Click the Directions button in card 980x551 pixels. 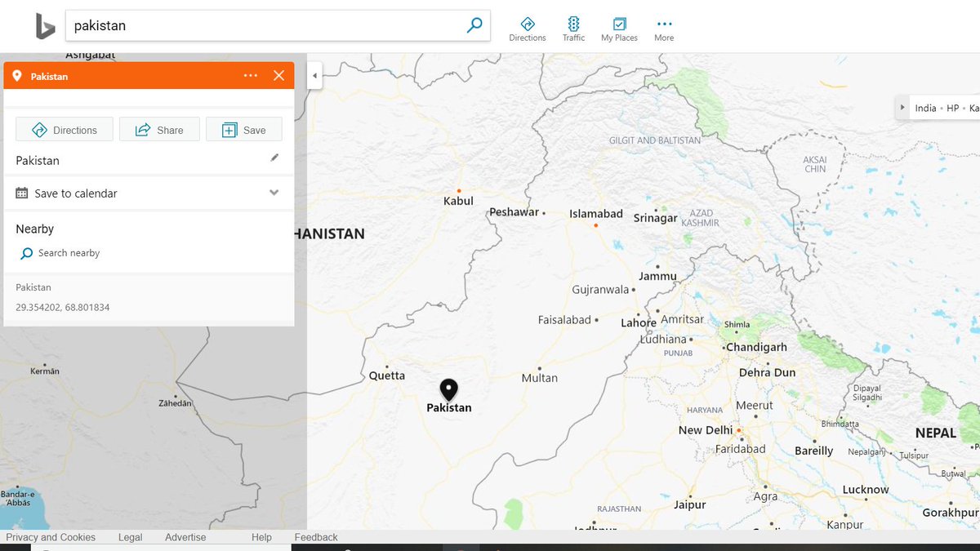point(65,130)
